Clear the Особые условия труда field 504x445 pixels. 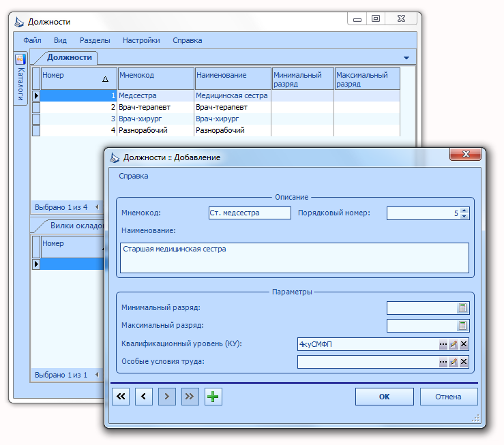464,362
